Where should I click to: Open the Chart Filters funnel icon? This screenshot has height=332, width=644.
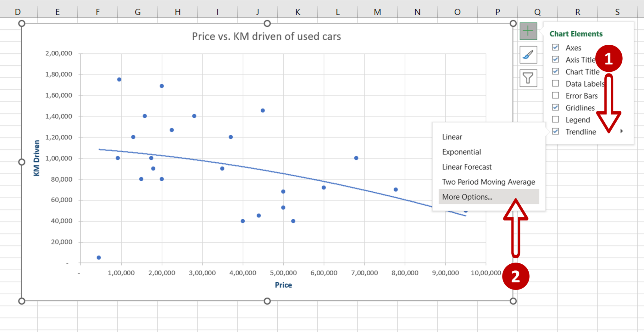click(528, 78)
